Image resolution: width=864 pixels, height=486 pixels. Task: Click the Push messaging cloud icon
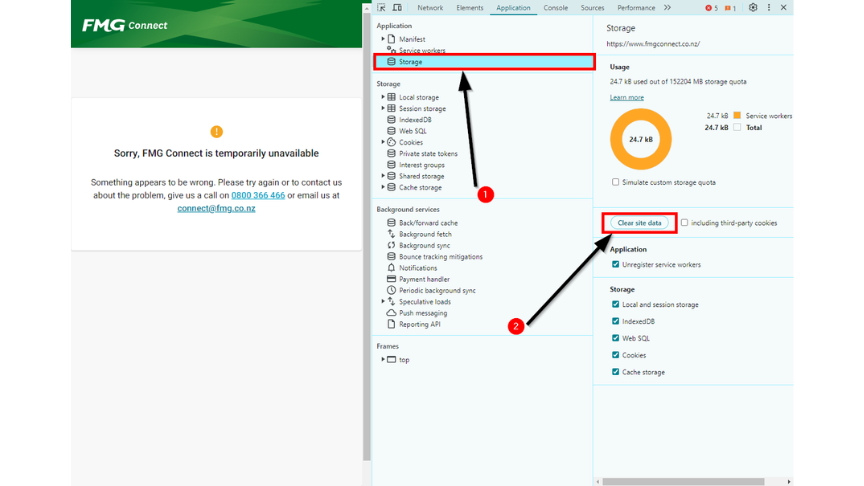click(391, 313)
